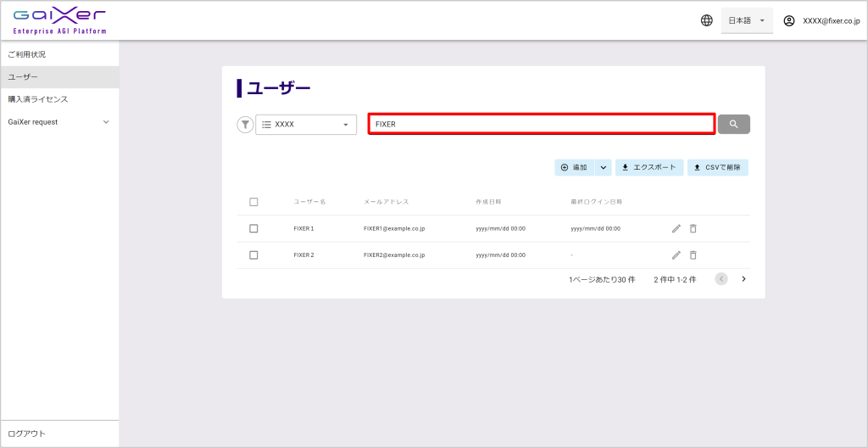Open the XXXX filter dropdown
This screenshot has height=448, width=868.
point(305,125)
